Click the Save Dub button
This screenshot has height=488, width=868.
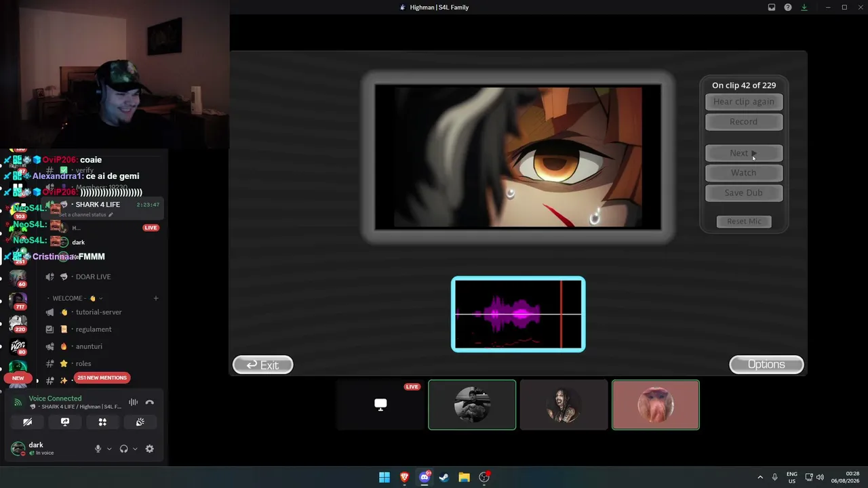point(744,193)
